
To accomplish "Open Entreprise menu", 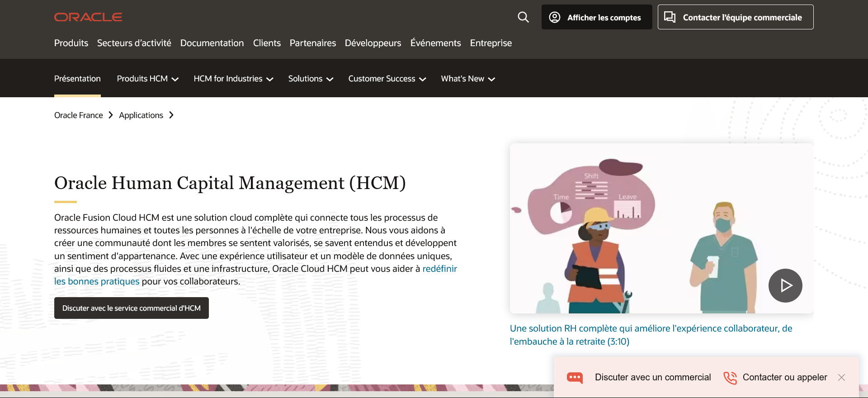I will (x=491, y=43).
